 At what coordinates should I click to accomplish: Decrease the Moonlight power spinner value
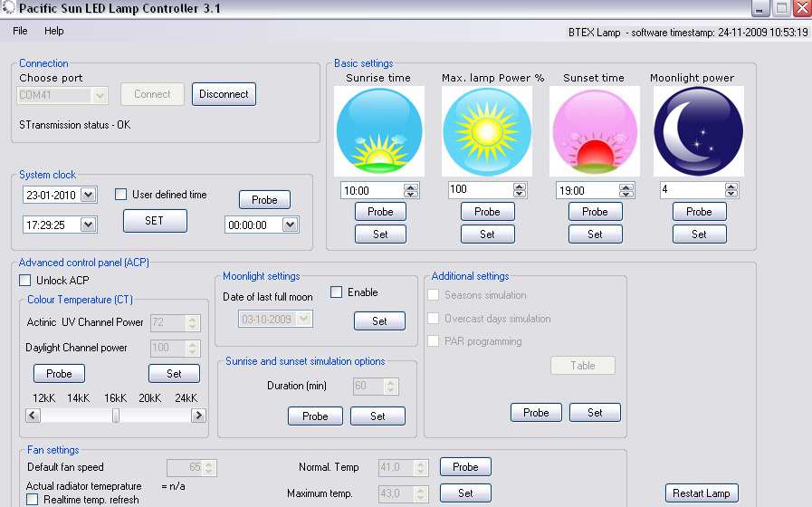731,194
